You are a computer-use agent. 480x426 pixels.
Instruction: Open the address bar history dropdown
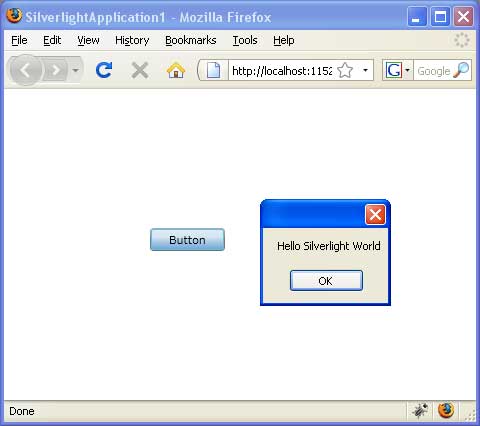(365, 70)
